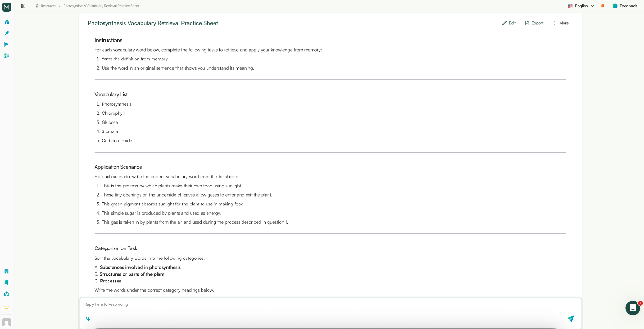Open the task list icon in the sidebar

[x=6, y=56]
